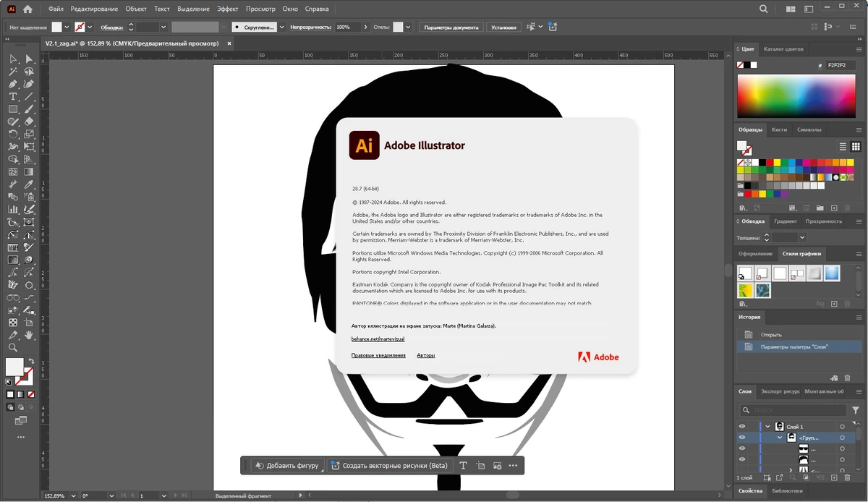Click the filter funnel in Layers panel

856,409
